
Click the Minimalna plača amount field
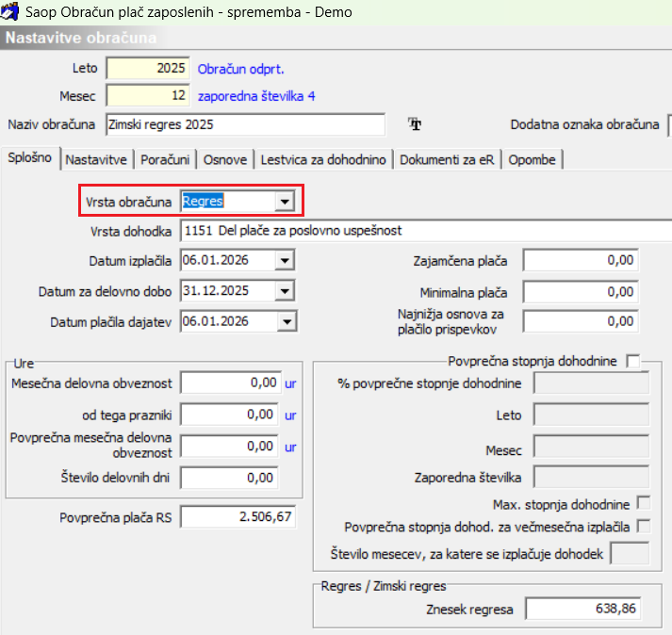pos(581,292)
